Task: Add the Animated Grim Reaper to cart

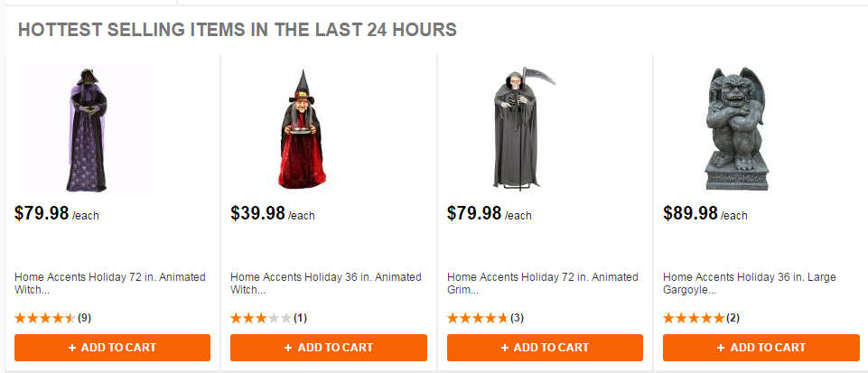Action: [545, 348]
